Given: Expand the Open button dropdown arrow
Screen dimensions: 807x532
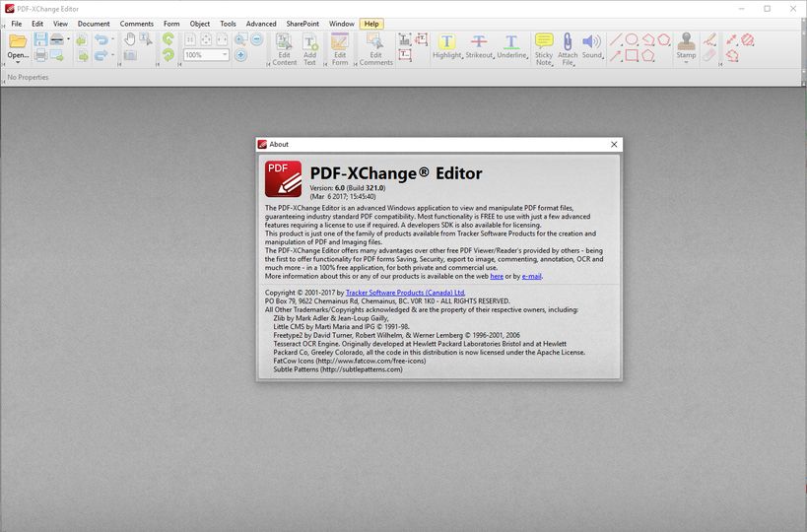Looking at the screenshot, I should coord(18,62).
